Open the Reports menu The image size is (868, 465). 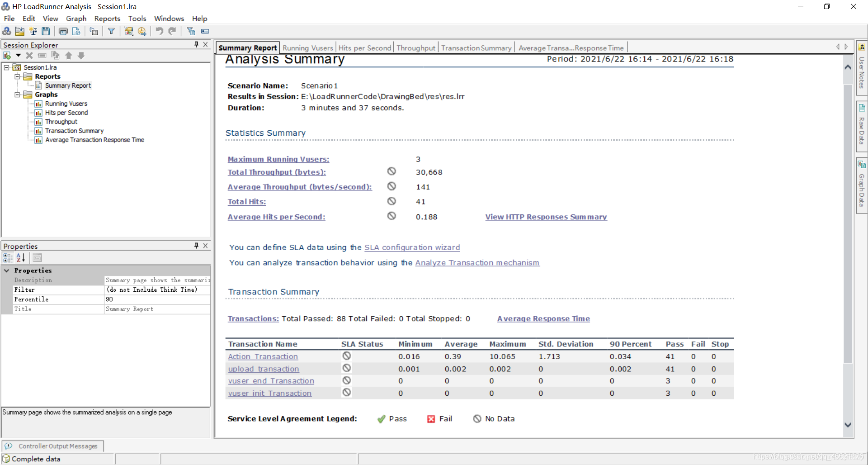(x=107, y=19)
